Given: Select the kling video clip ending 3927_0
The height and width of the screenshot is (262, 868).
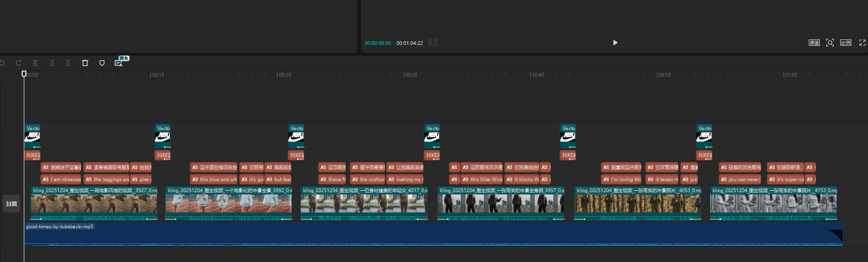Looking at the screenshot, I should tap(94, 203).
